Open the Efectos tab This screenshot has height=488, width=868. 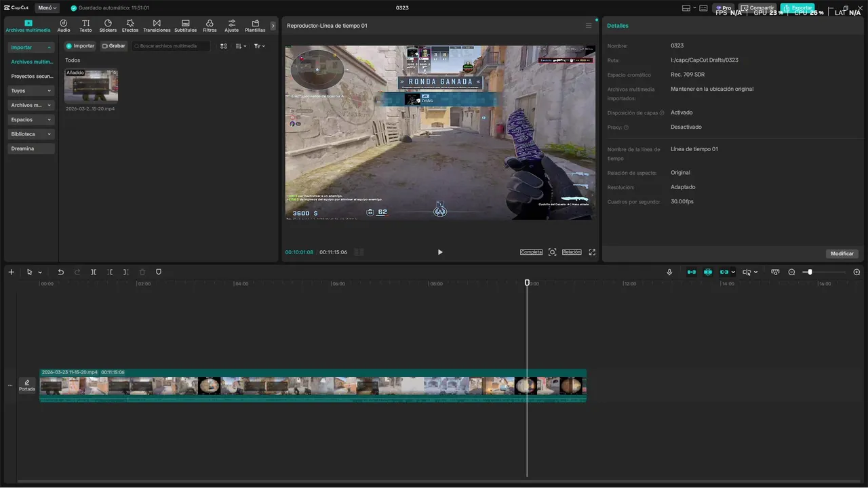(x=130, y=26)
